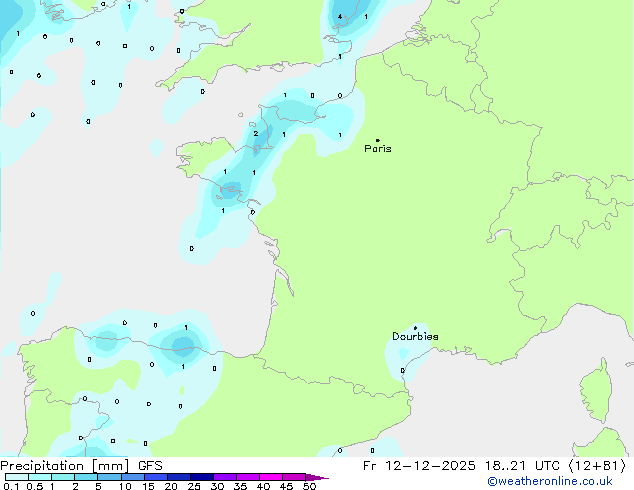Viewport: 634px width, 490px height.
Task: Click the Paris location dot marker
Action: tap(378, 140)
